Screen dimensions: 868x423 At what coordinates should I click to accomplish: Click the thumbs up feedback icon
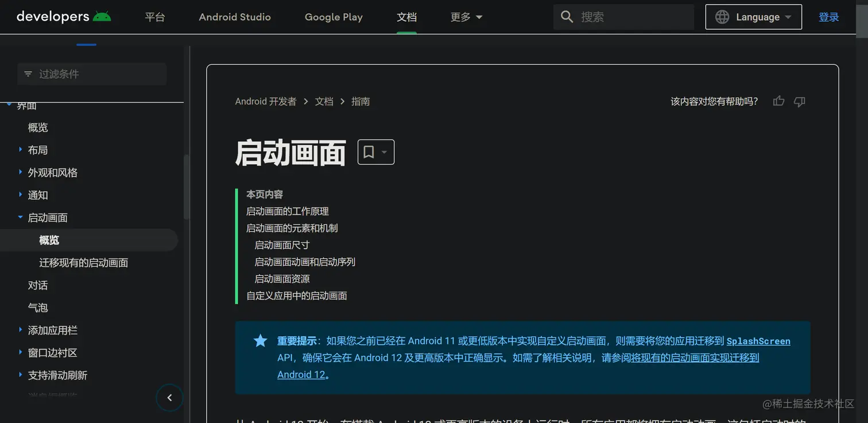coord(778,102)
